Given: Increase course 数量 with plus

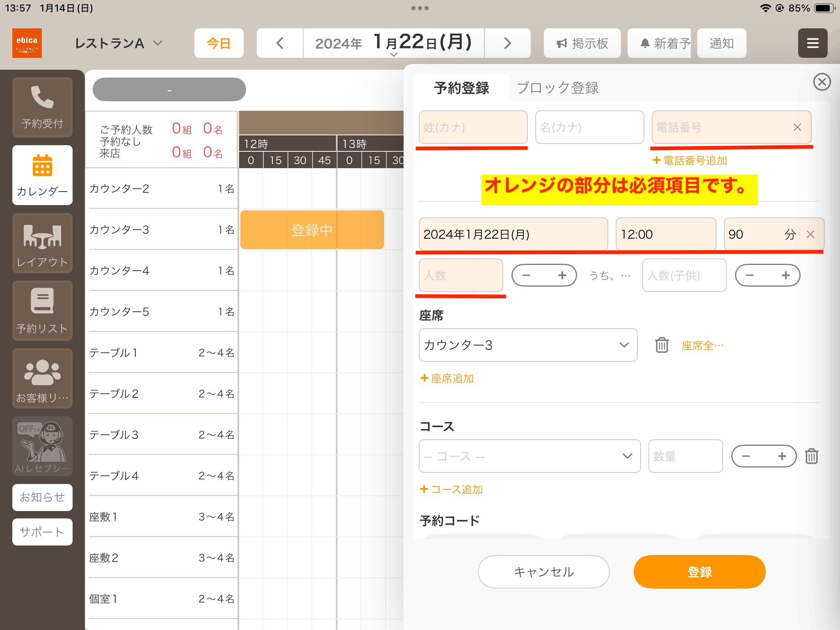Looking at the screenshot, I should point(782,456).
